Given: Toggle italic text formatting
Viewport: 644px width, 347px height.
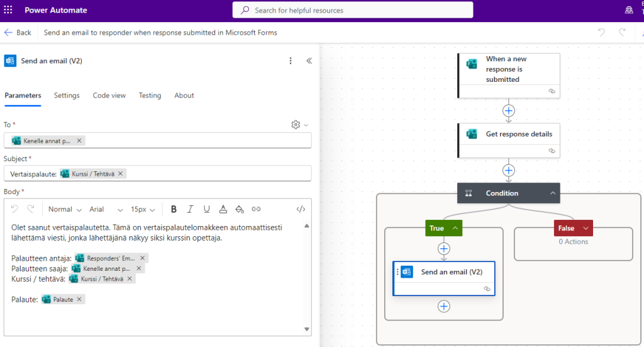Looking at the screenshot, I should (190, 209).
